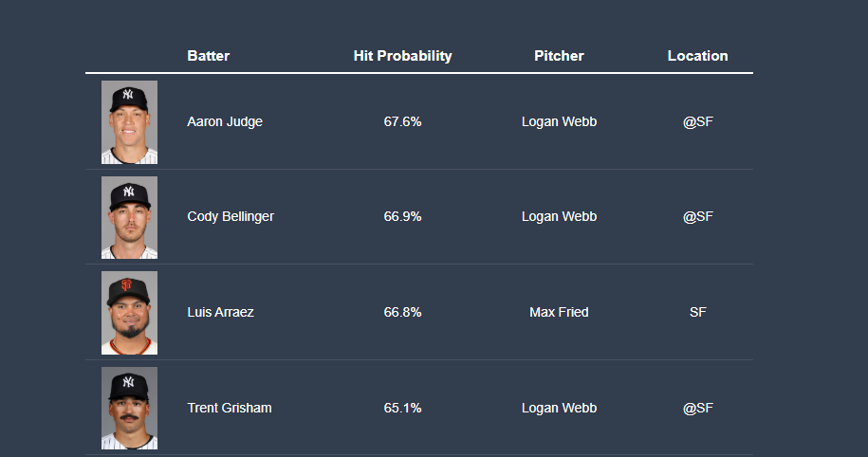Click the Pitcher column header

click(559, 56)
